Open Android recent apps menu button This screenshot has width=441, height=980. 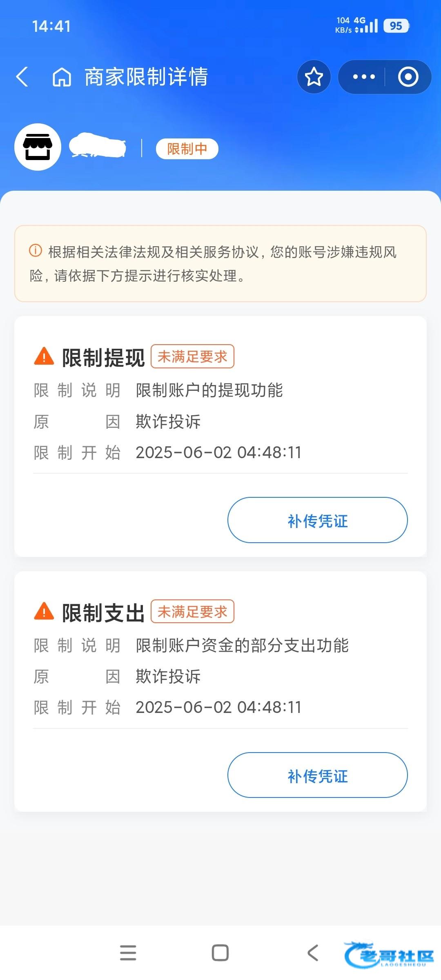(x=128, y=953)
